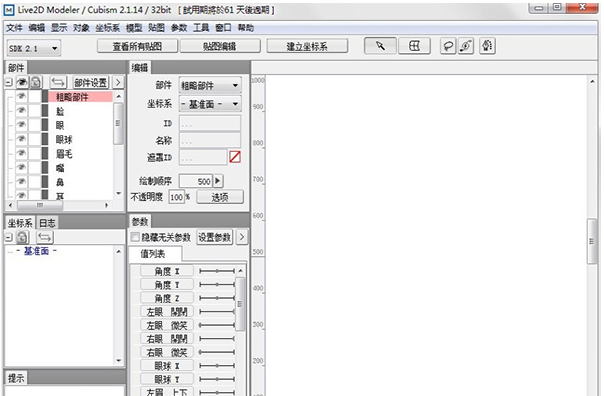The width and height of the screenshot is (604, 396).
Task: Select the mesh grid editing tool
Action: [x=414, y=46]
